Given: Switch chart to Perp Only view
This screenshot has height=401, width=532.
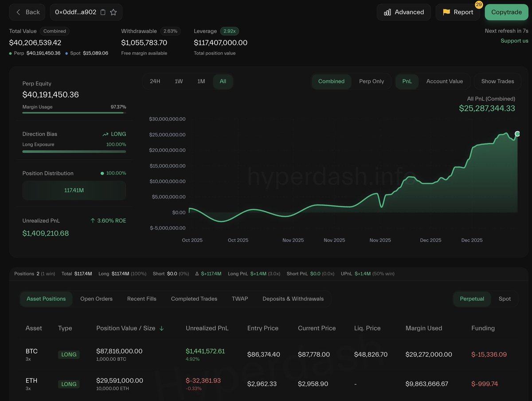Looking at the screenshot, I should pyautogui.click(x=372, y=81).
